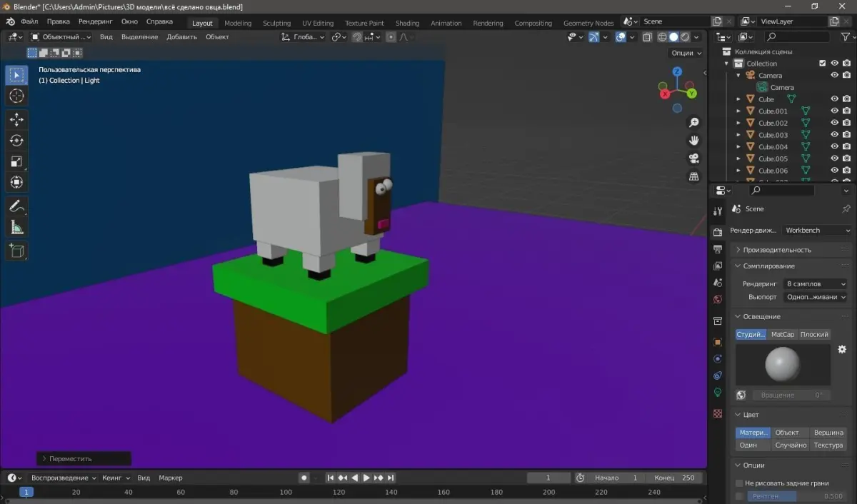The image size is (857, 504).
Task: Expand Cube.003 in the outliner
Action: coord(738,135)
